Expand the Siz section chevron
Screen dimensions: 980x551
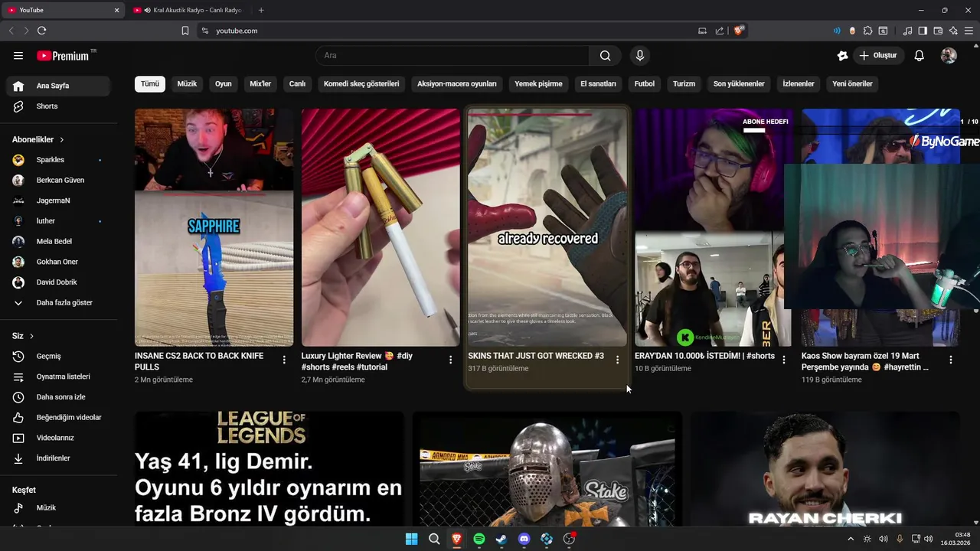click(x=31, y=336)
